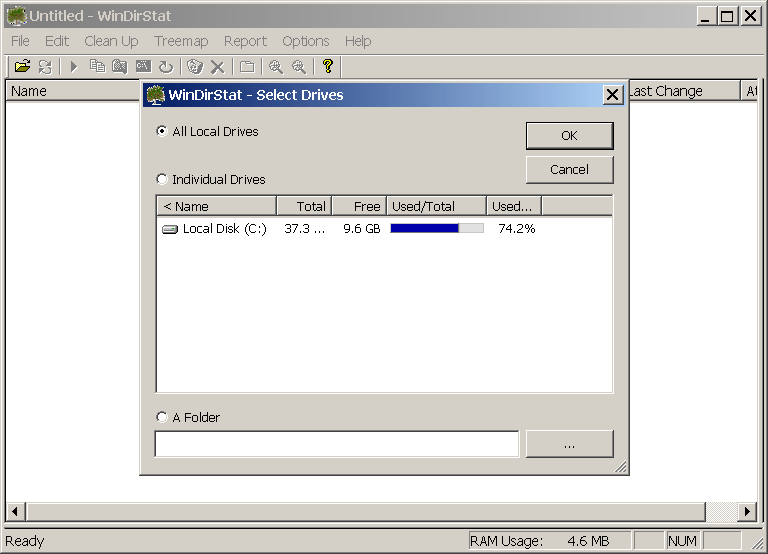Click the browse folder "..." button

[569, 444]
